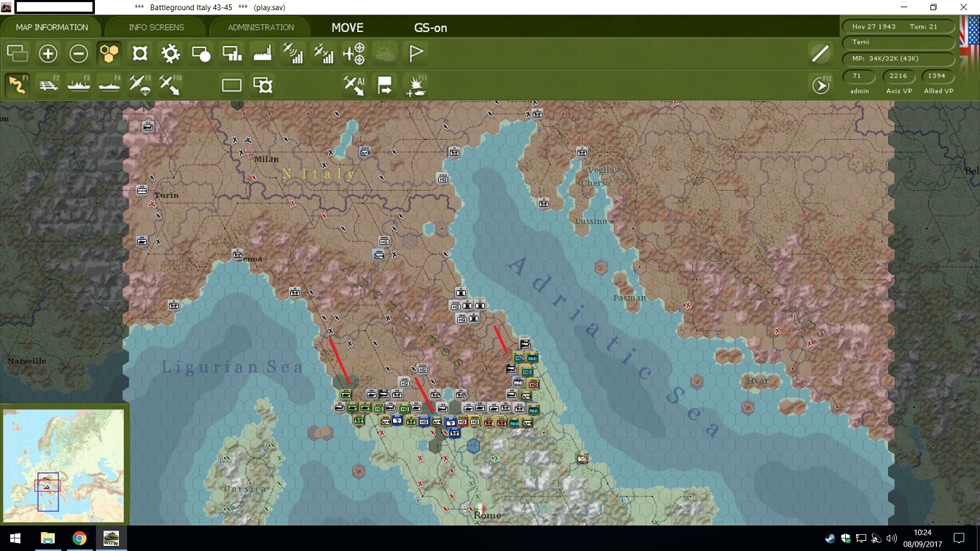Toggle the hex grid display
Viewport: 980px width, 551px height.
pyautogui.click(x=109, y=53)
